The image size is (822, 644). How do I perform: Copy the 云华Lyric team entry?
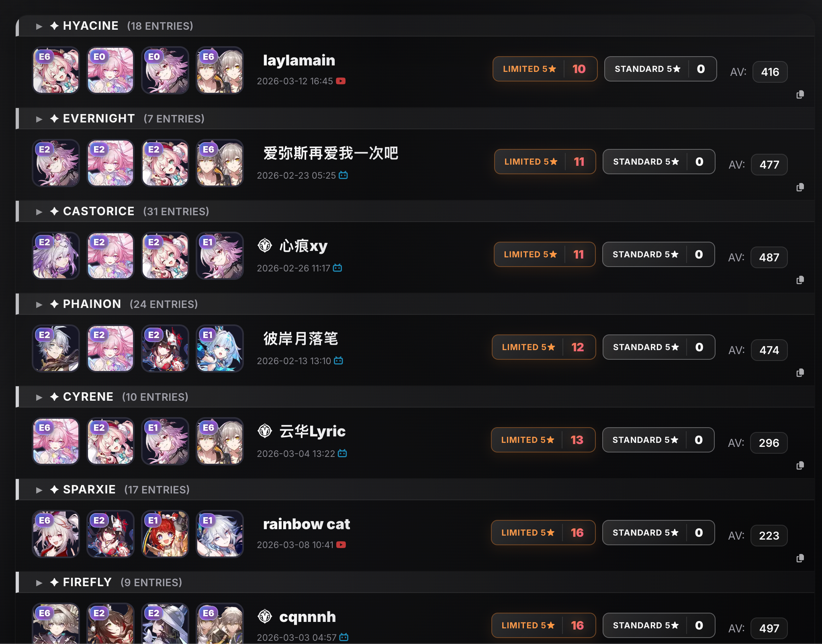800,466
